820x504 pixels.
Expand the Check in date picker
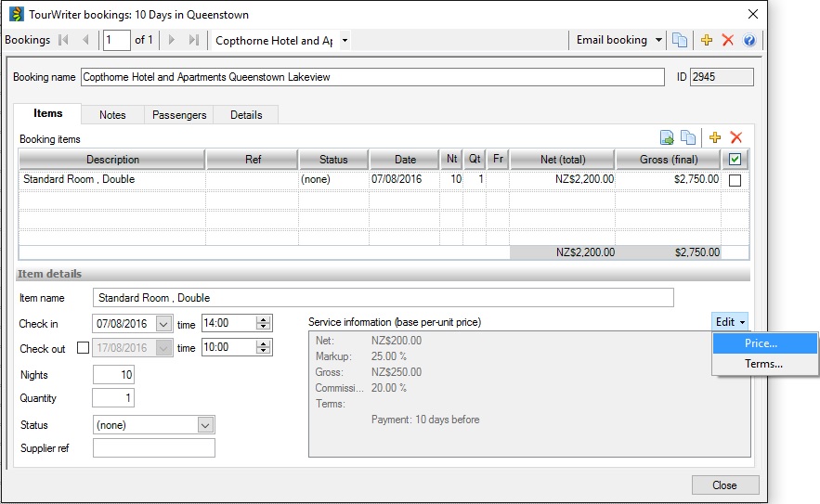pos(163,324)
